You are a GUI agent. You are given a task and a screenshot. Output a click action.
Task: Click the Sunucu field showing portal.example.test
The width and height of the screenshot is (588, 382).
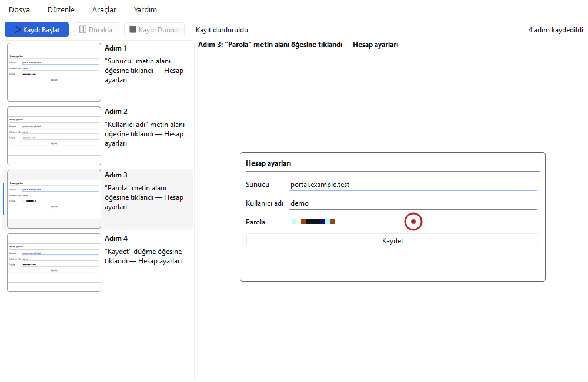[413, 184]
